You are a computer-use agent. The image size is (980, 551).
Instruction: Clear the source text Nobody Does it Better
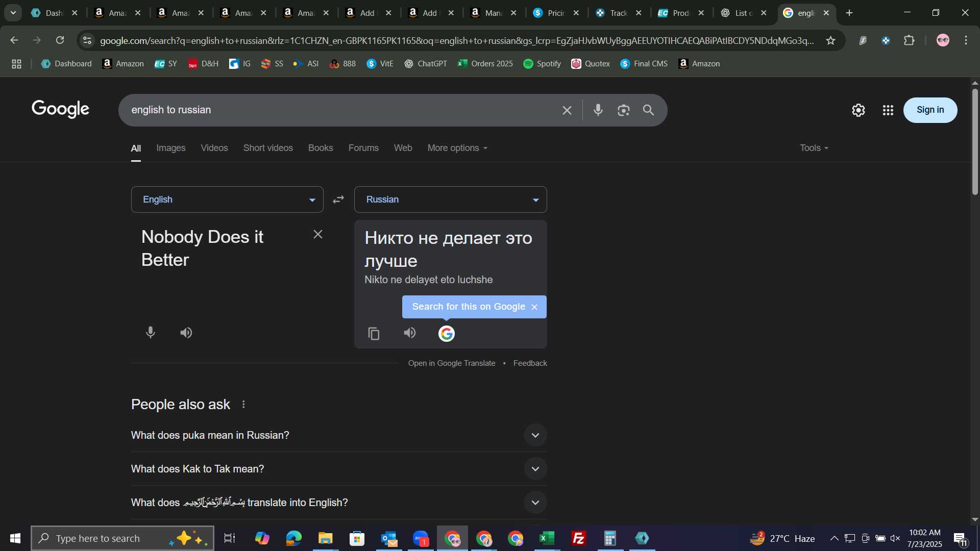(x=317, y=234)
